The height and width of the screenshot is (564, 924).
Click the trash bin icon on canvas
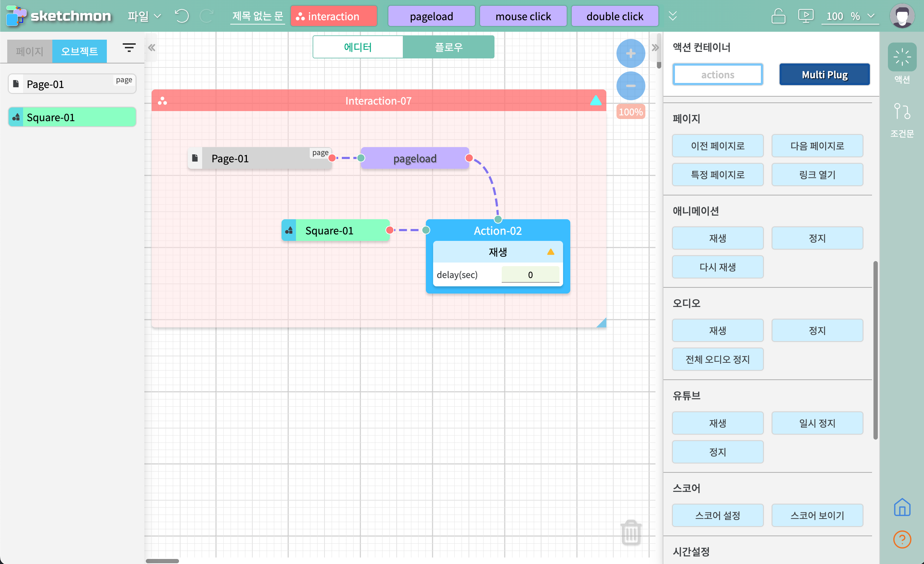[631, 533]
